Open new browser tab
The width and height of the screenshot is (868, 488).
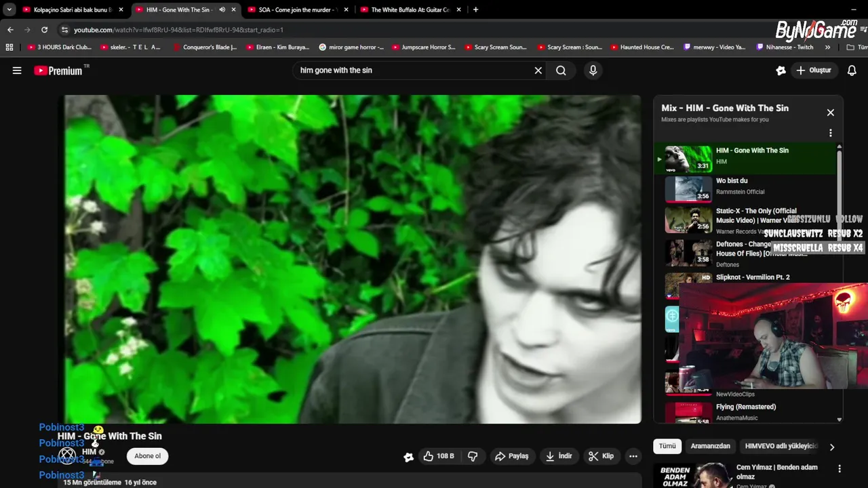pyautogui.click(x=475, y=9)
